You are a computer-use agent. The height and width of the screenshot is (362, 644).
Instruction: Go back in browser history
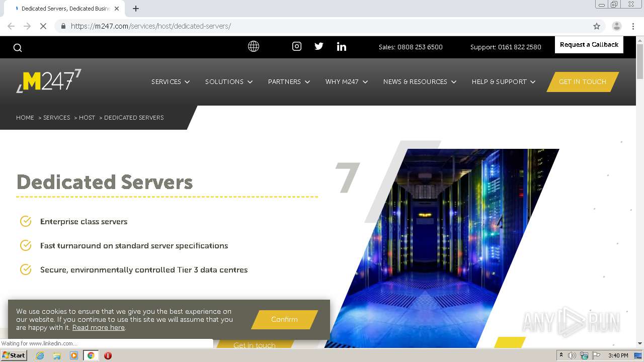coord(11,26)
